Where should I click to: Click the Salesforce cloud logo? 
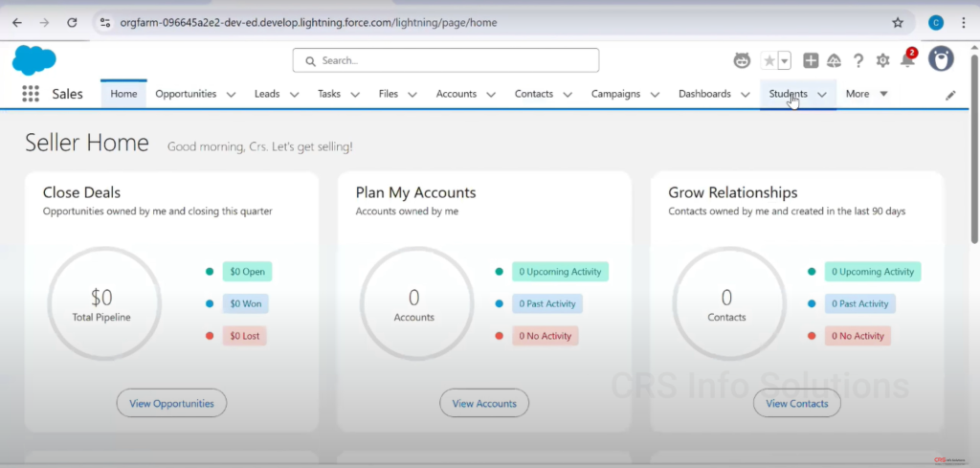tap(33, 60)
